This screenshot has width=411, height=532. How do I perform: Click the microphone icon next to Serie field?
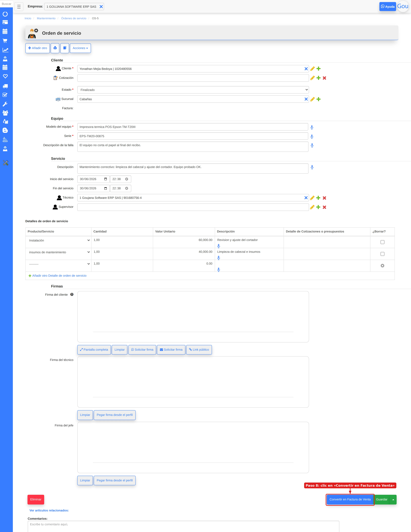click(312, 136)
